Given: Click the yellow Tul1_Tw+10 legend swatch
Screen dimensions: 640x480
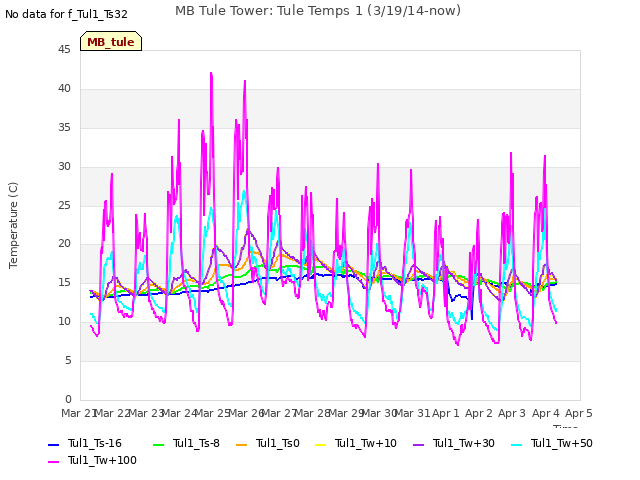Looking at the screenshot, I should [x=321, y=444].
